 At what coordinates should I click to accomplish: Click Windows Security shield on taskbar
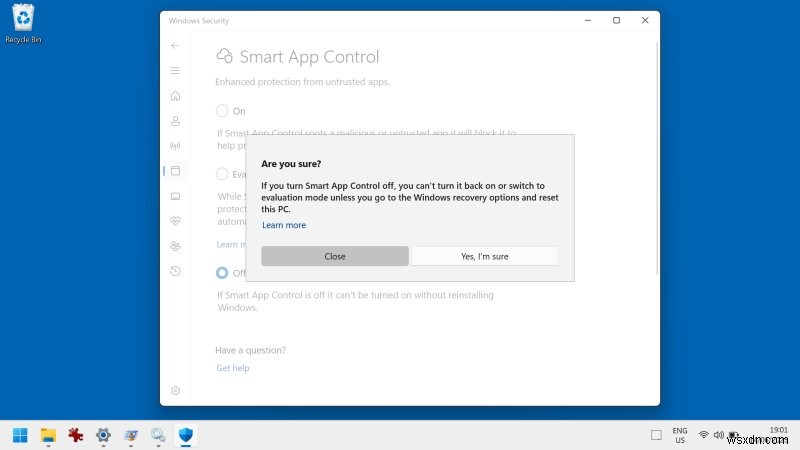coord(186,435)
